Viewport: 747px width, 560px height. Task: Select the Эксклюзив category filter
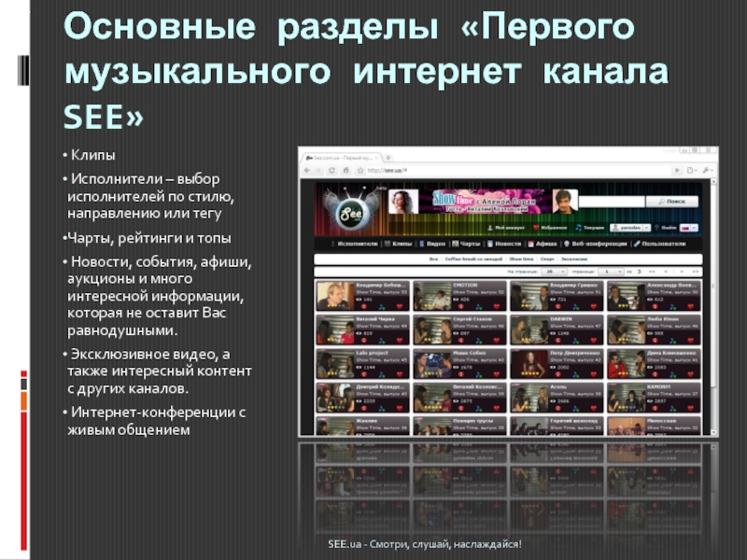coord(574,259)
